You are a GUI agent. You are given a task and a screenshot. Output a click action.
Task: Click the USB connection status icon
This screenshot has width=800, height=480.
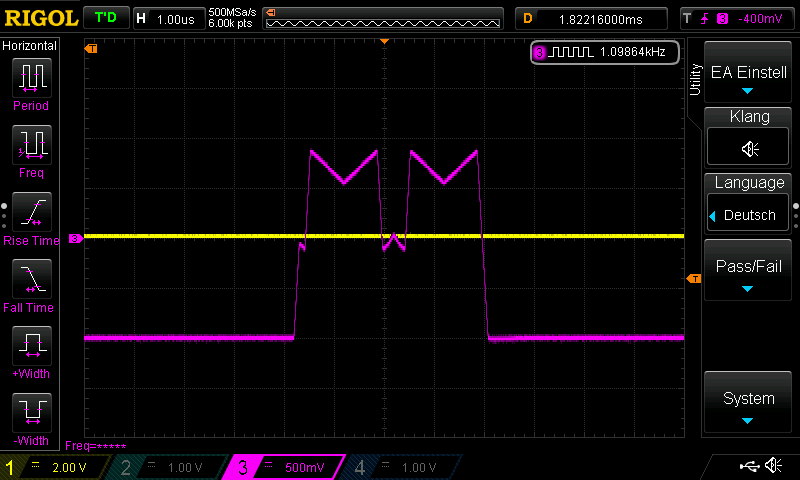tap(749, 466)
